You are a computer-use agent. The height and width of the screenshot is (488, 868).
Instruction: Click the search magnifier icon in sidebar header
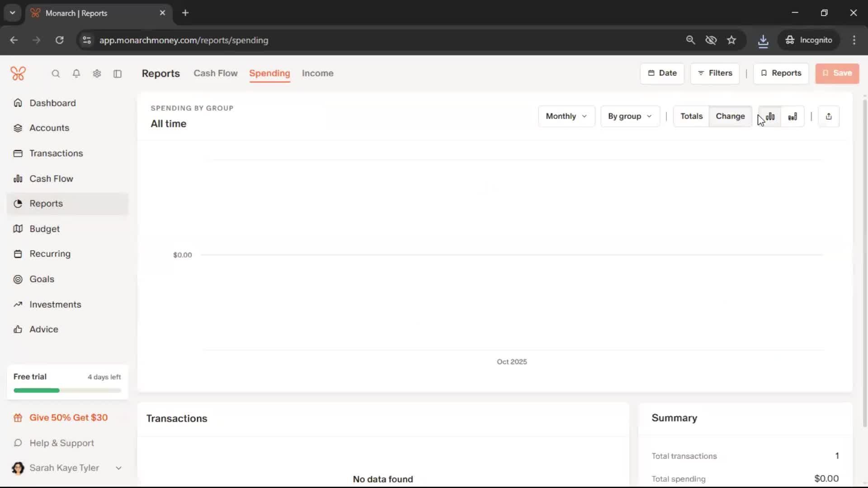tap(56, 74)
